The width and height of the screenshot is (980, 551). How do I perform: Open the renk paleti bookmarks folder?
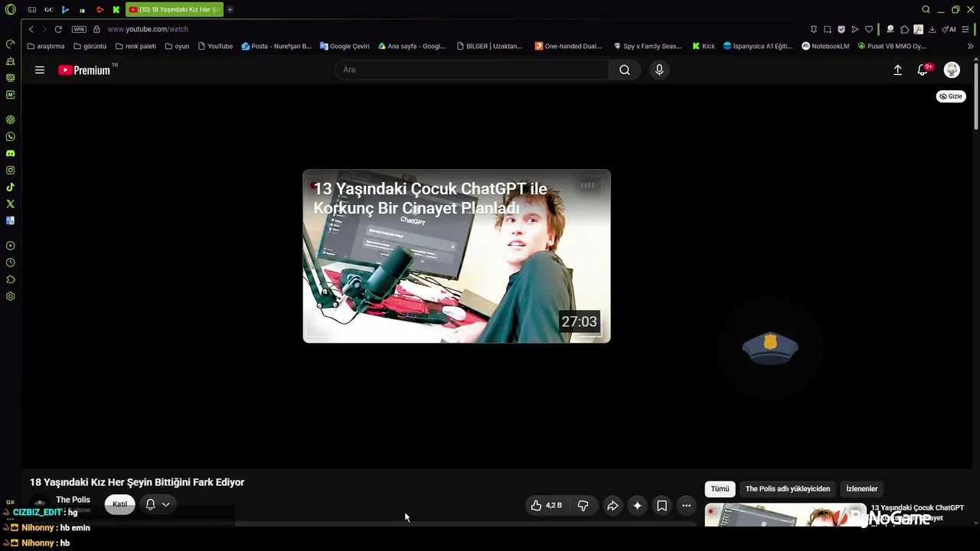pyautogui.click(x=136, y=46)
